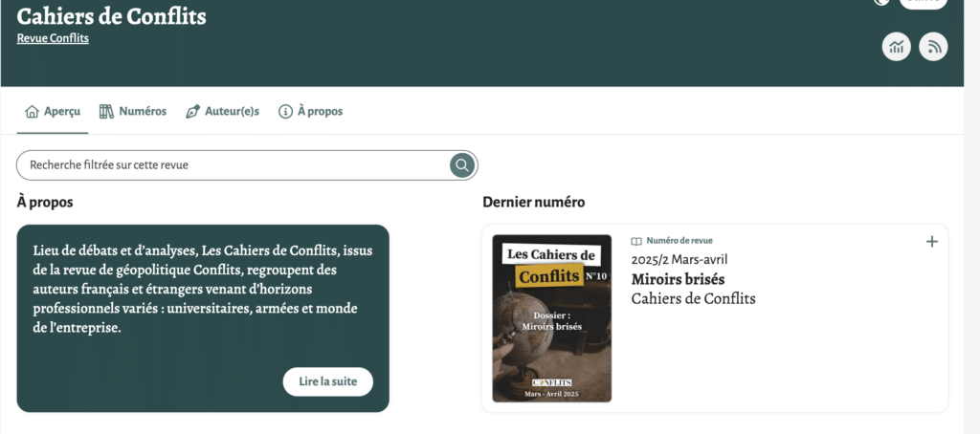Select the 2025/2 Mars-avril issue date
Image resolution: width=980 pixels, height=434 pixels.
[679, 260]
